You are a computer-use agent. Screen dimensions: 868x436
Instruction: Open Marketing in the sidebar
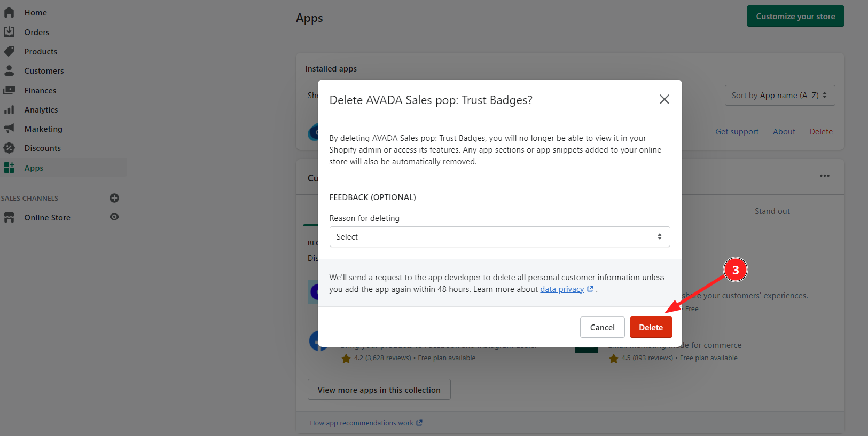[43, 129]
